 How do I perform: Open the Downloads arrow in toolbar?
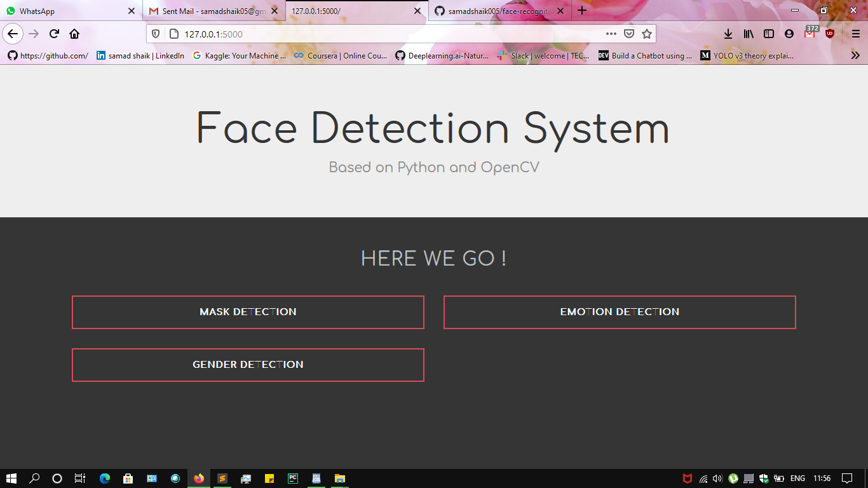pos(728,34)
